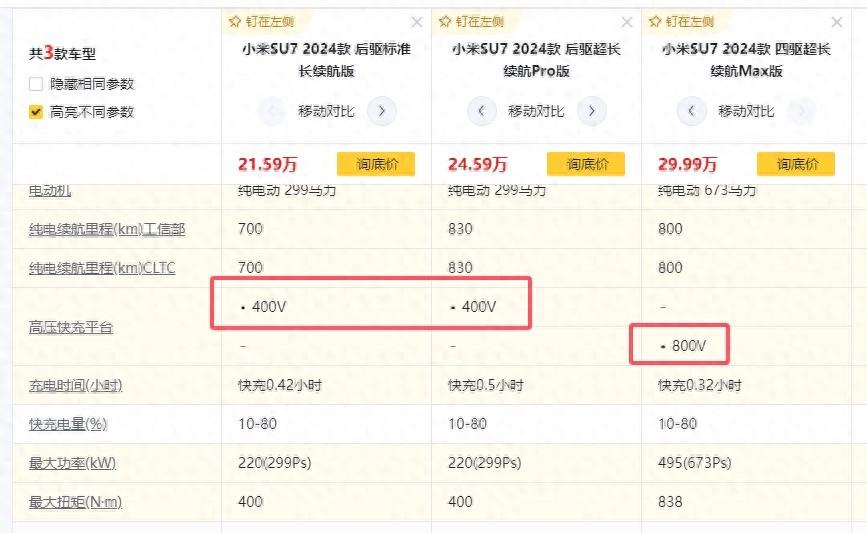
Task: Click 询底价 for the 29.99万 model
Action: 795,164
